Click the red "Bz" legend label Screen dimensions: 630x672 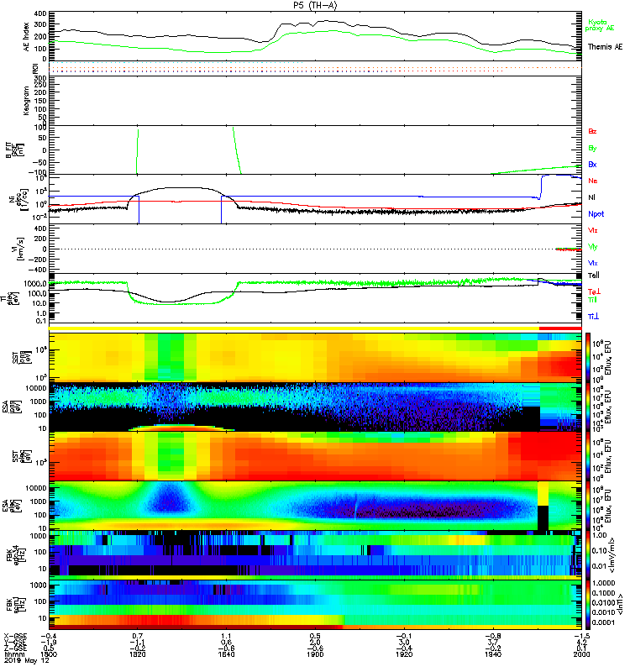[x=592, y=131]
